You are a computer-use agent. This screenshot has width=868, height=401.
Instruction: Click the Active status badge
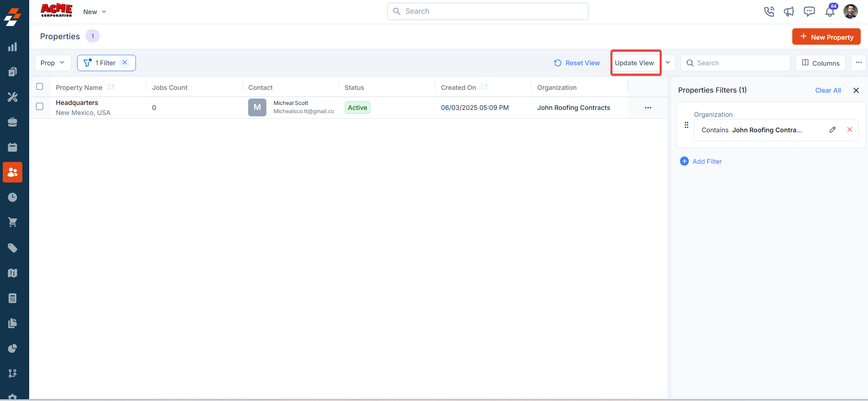click(358, 108)
